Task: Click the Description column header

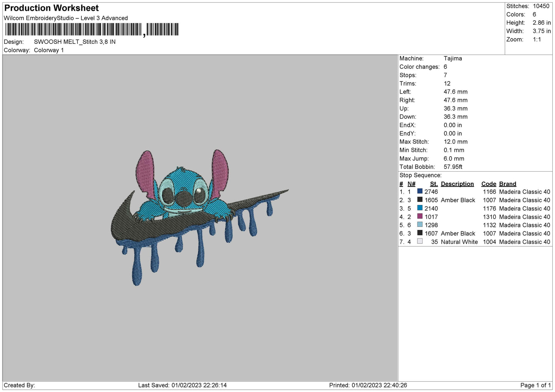Action: tap(457, 184)
